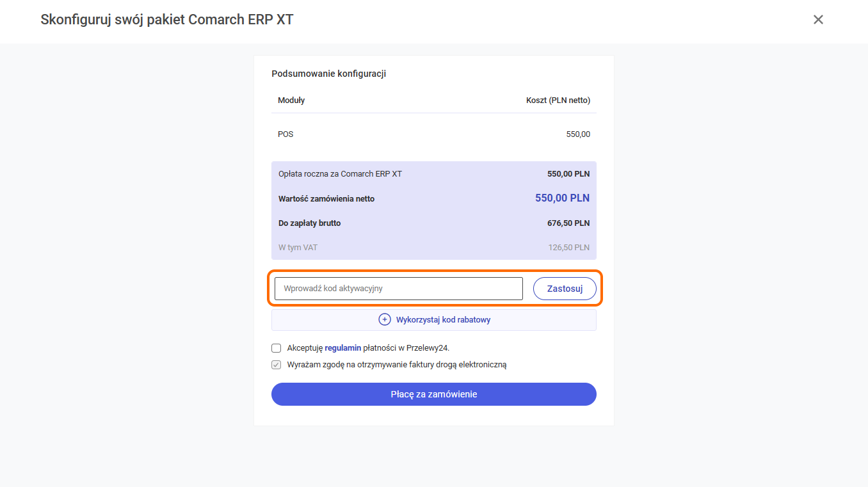
Task: Toggle the electronic invoice consent checkbox
Action: click(x=277, y=365)
